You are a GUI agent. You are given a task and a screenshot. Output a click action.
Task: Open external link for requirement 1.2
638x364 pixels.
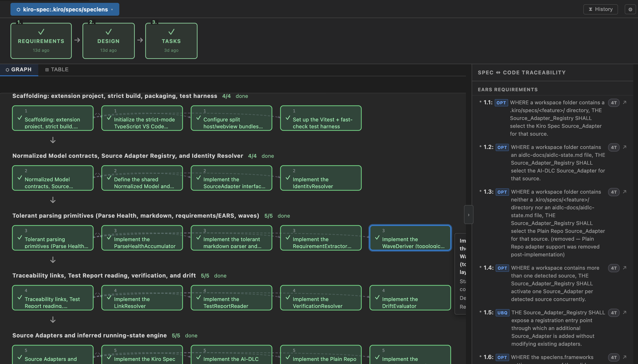pos(625,147)
